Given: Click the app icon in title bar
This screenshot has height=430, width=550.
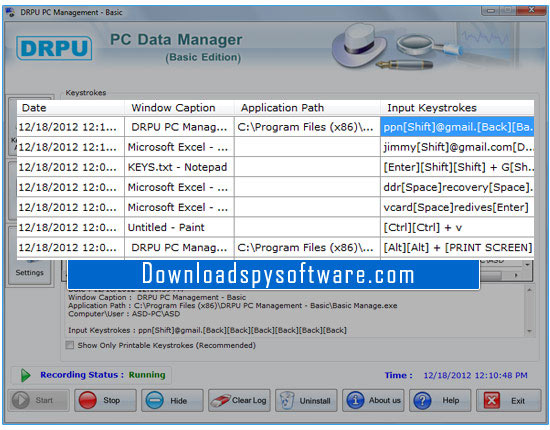Looking at the screenshot, I should tap(10, 12).
